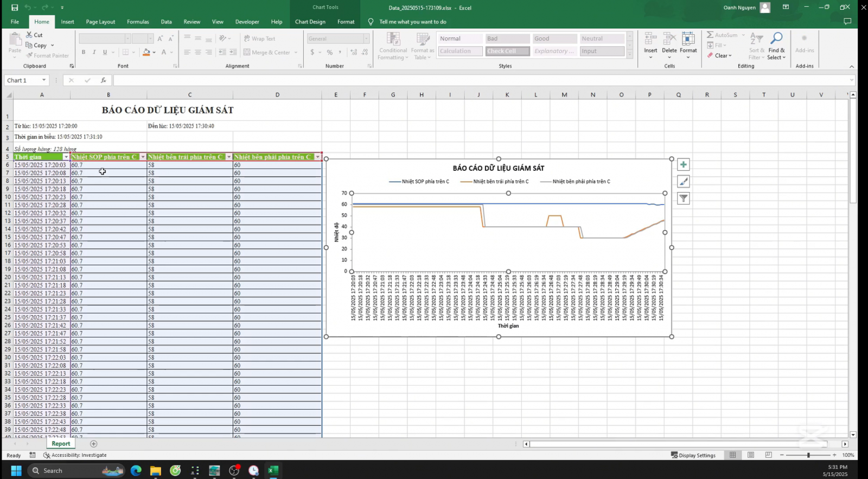The image size is (868, 479).
Task: Click the Display Settings button
Action: (693, 455)
